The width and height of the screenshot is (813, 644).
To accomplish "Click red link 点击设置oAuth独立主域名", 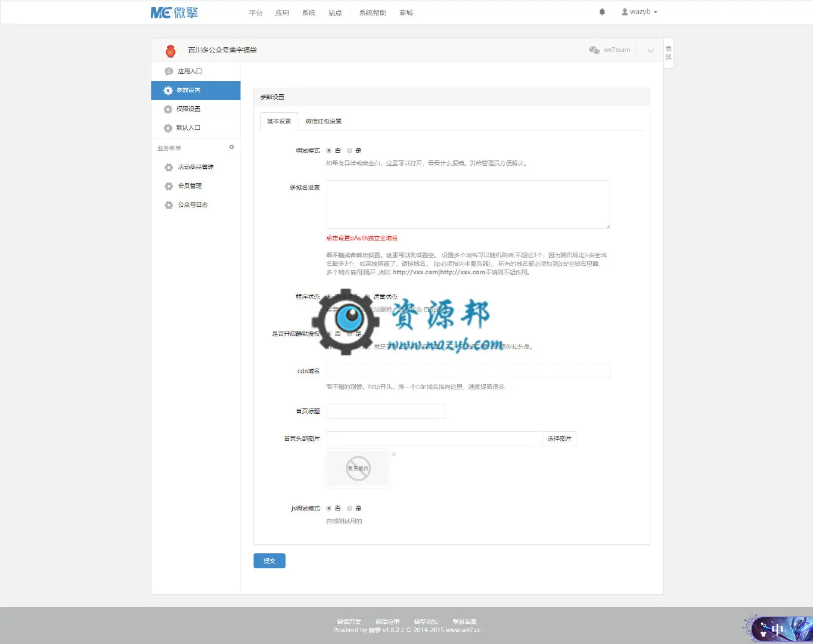I will tap(361, 239).
